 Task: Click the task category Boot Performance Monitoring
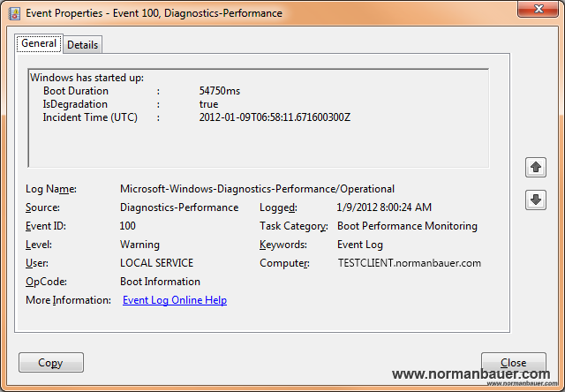click(407, 226)
